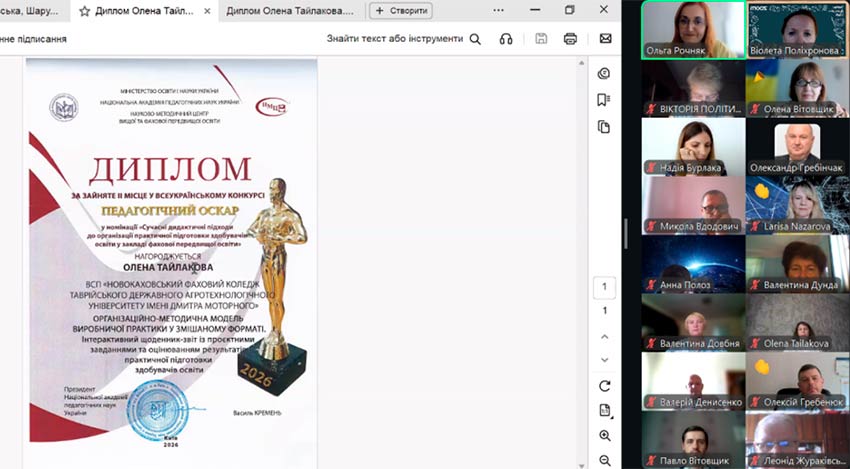Go to previous page with up chevron
Screen dimensions: 850x469
(604, 337)
